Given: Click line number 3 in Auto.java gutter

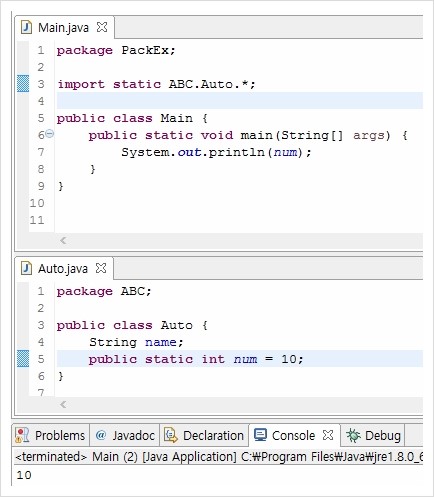Looking at the screenshot, I should click(x=41, y=325).
